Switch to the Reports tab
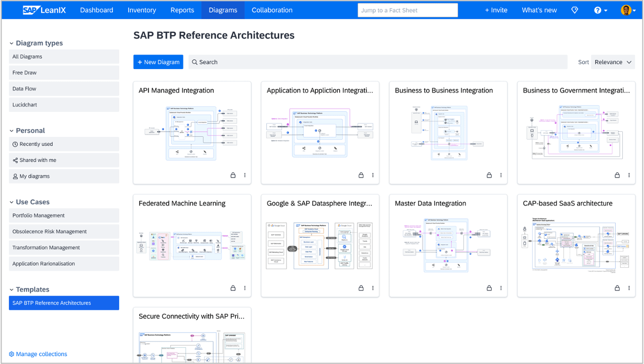The height and width of the screenshot is (364, 644). coord(182,10)
